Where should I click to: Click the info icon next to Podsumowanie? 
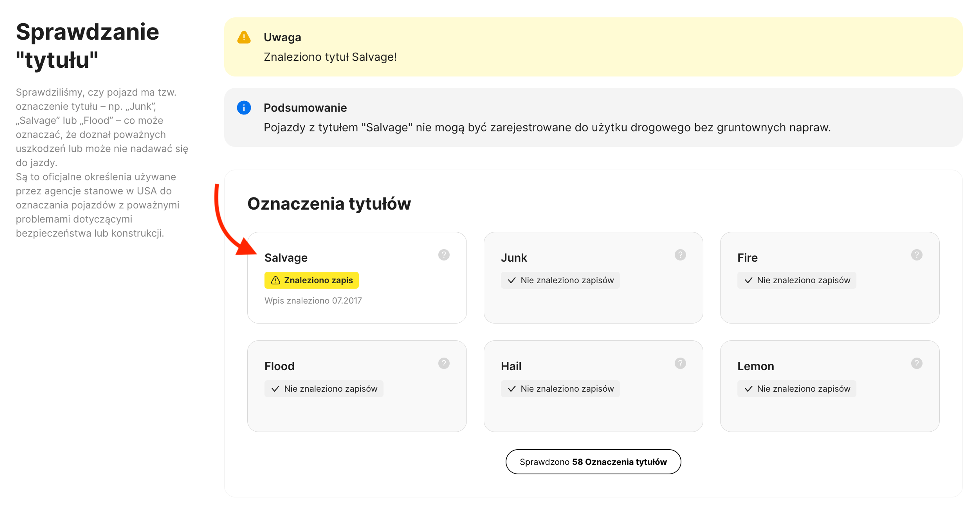click(244, 108)
